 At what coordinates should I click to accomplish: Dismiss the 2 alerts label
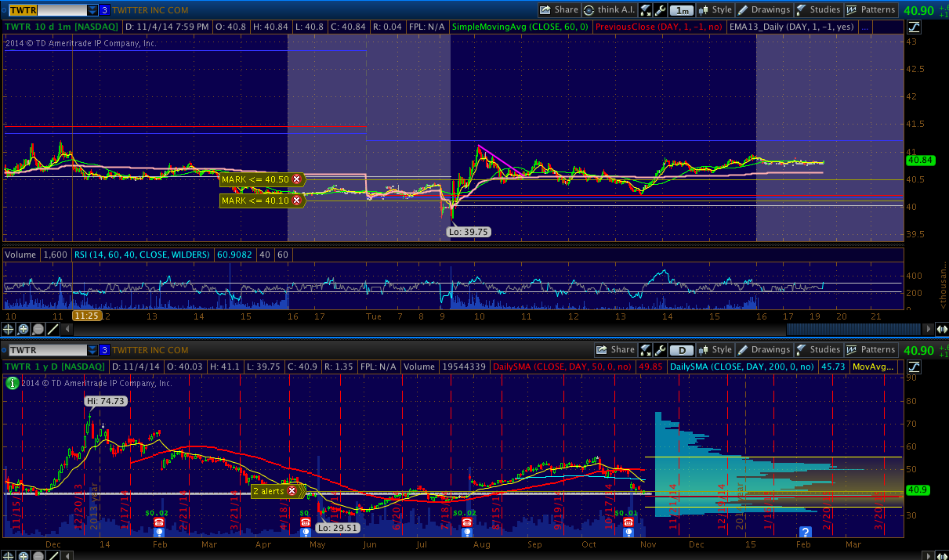tap(292, 491)
